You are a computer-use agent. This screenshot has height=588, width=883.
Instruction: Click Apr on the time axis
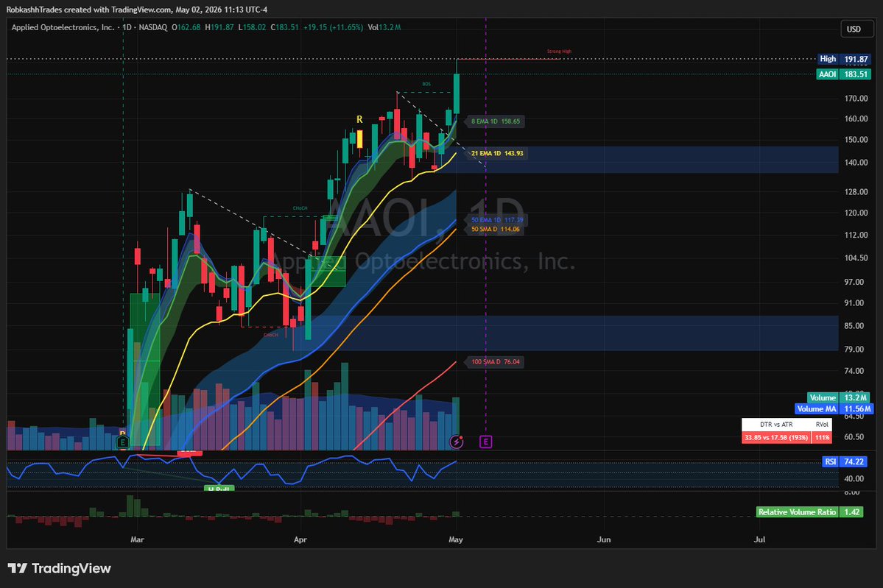tap(300, 539)
